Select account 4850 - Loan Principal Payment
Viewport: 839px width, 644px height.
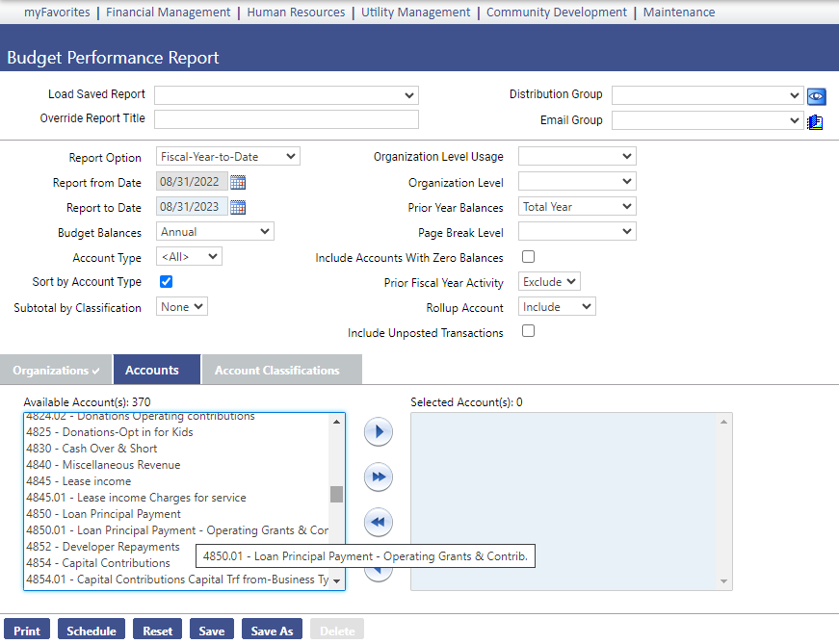(x=177, y=513)
